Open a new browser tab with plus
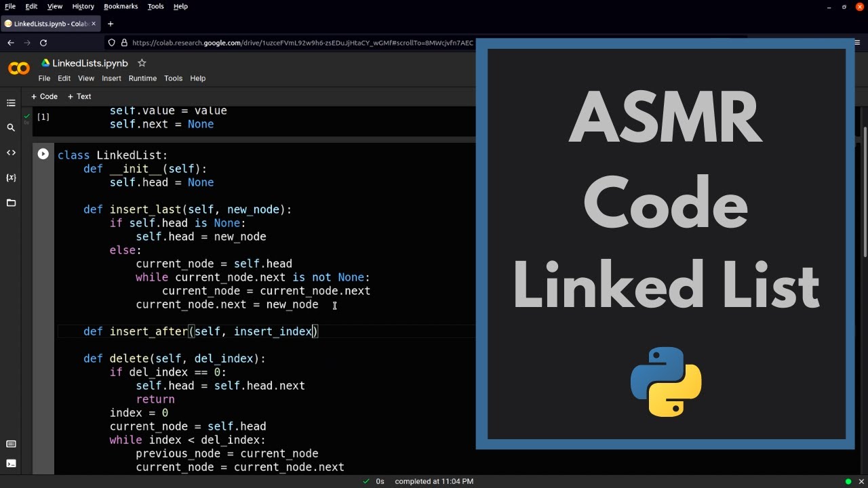This screenshot has width=868, height=488. pyautogui.click(x=111, y=24)
